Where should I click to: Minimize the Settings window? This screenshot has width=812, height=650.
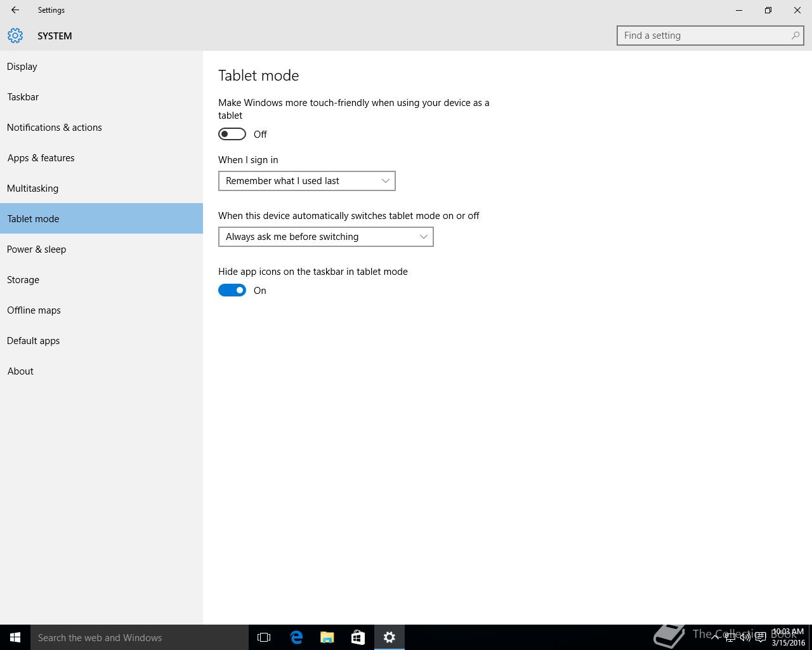(739, 10)
